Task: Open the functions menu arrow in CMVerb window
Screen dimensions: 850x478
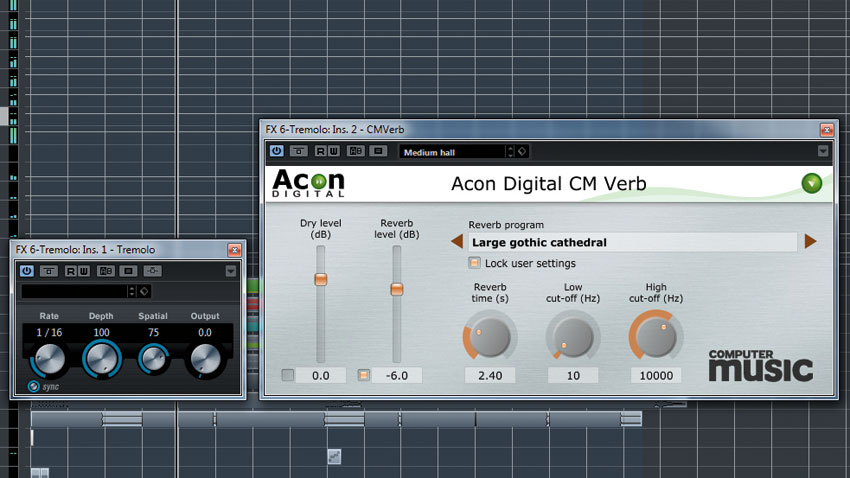Action: tap(823, 151)
